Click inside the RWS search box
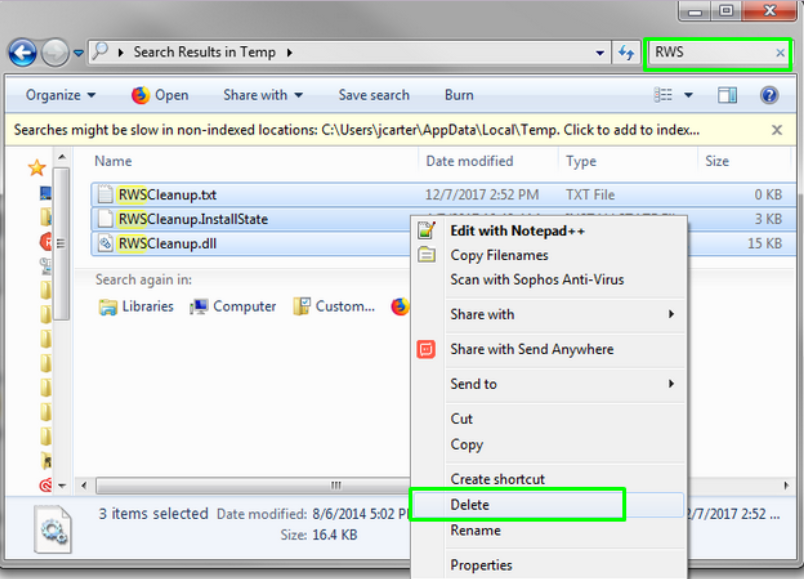This screenshot has width=804, height=579. (716, 52)
